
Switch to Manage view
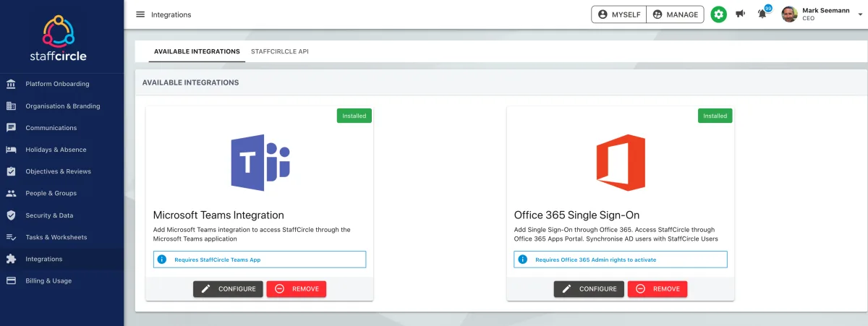point(676,14)
